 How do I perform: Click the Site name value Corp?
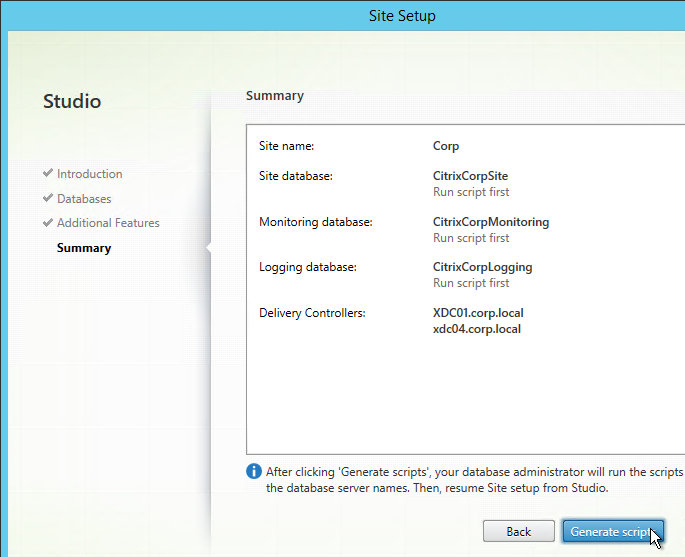[446, 146]
